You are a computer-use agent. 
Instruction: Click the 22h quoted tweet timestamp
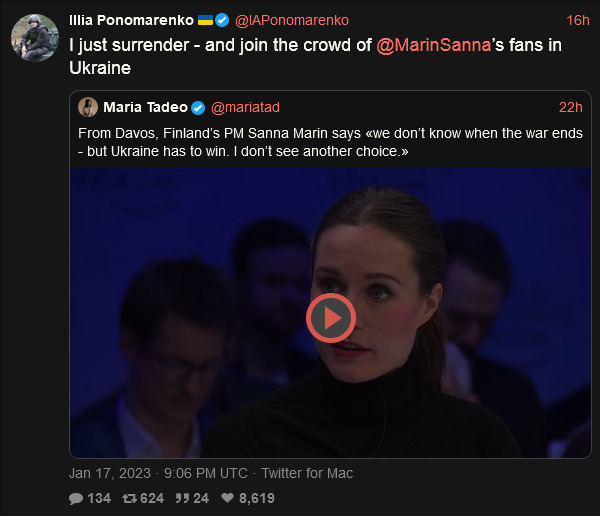(570, 107)
